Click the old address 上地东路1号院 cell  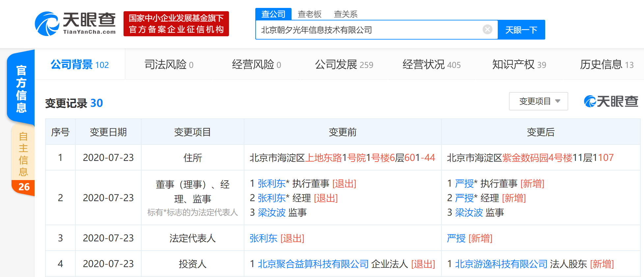coord(343,158)
